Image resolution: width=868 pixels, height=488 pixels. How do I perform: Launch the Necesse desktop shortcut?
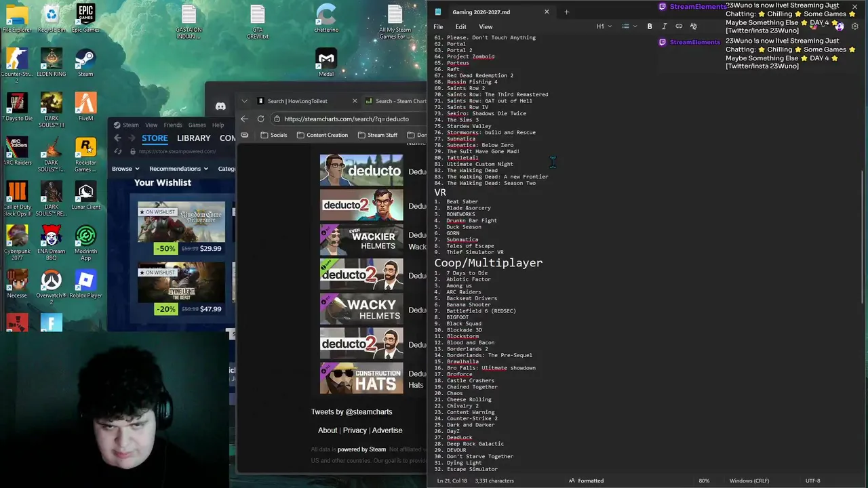pyautogui.click(x=17, y=284)
